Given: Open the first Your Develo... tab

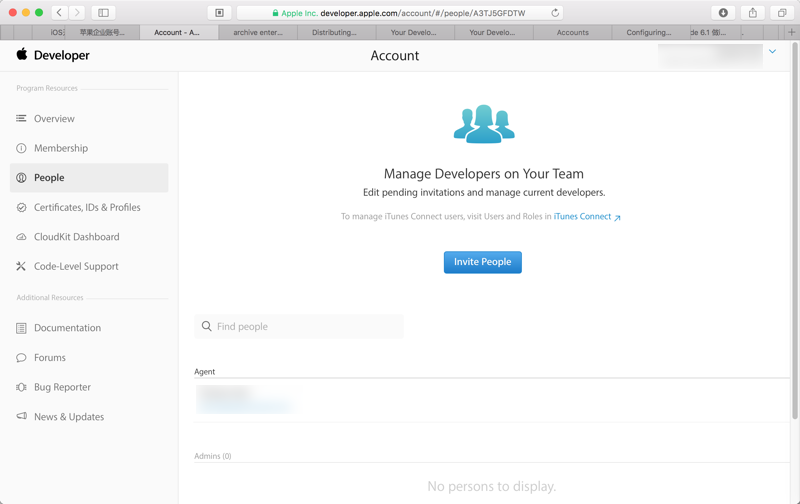Looking at the screenshot, I should pos(414,32).
